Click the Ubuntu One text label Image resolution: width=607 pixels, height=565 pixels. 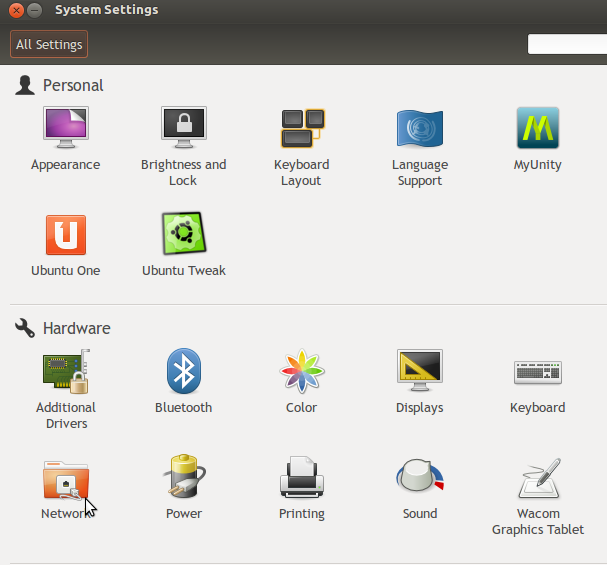[x=66, y=271]
